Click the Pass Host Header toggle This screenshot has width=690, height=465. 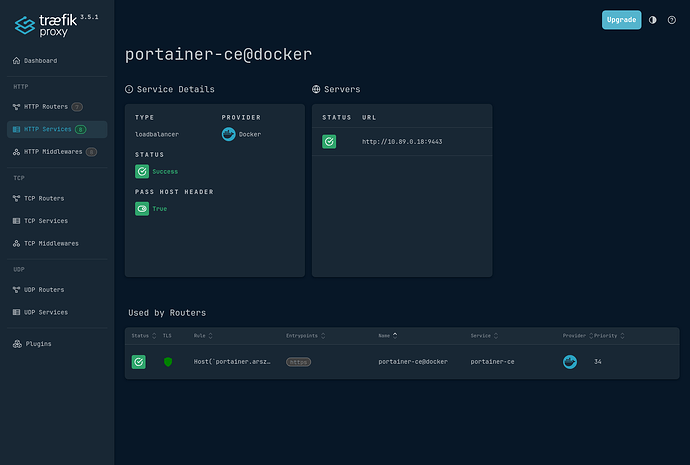coord(142,209)
